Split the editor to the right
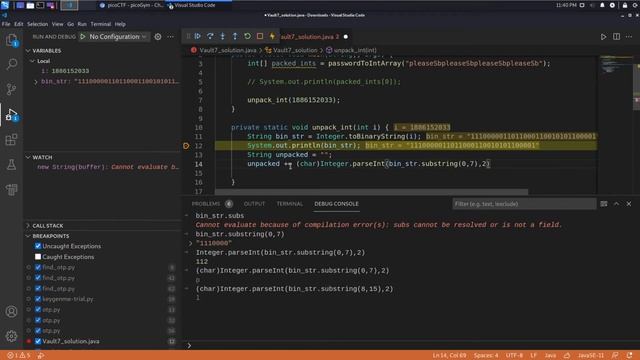640x360 pixels. click(x=616, y=37)
